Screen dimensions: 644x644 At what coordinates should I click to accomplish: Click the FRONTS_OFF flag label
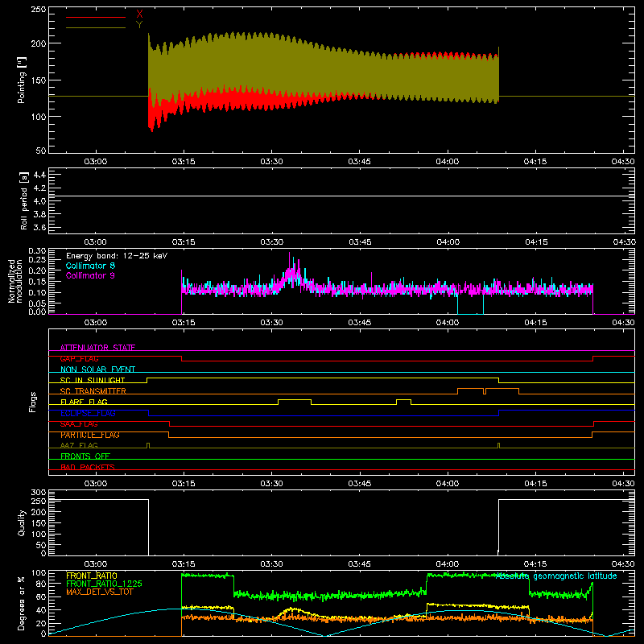85,456
